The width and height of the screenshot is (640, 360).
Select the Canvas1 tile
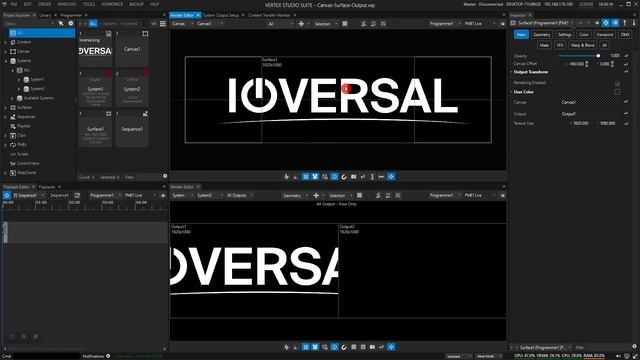click(x=132, y=49)
